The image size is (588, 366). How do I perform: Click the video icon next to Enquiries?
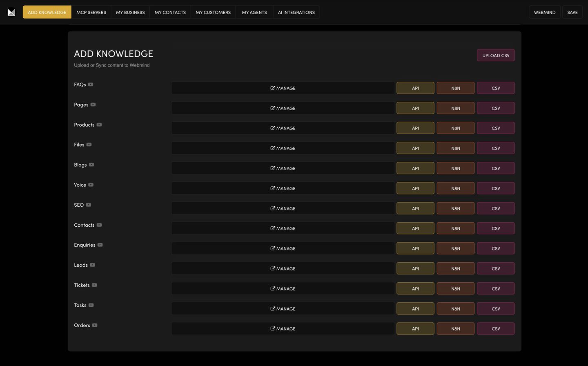click(x=100, y=245)
